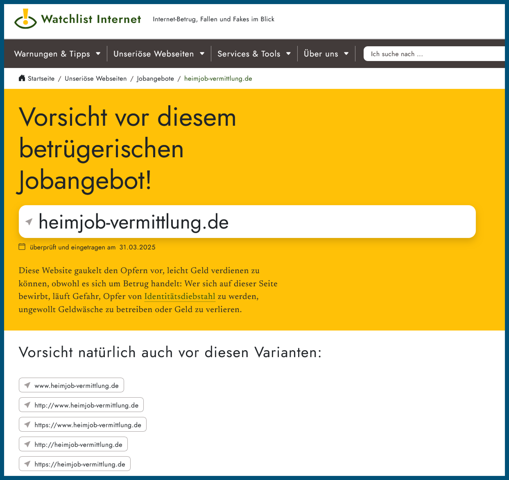Viewport: 509px width, 480px height.
Task: Click the http://heimjob-vermittlung.de variant chip
Action: coord(73,444)
